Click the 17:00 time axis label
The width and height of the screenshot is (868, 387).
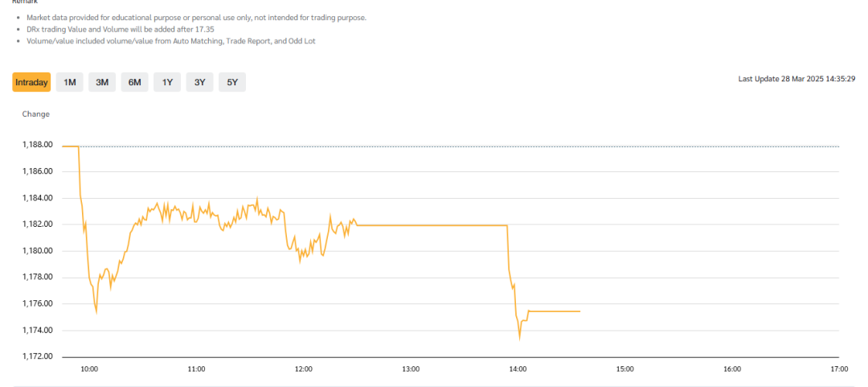click(x=838, y=369)
